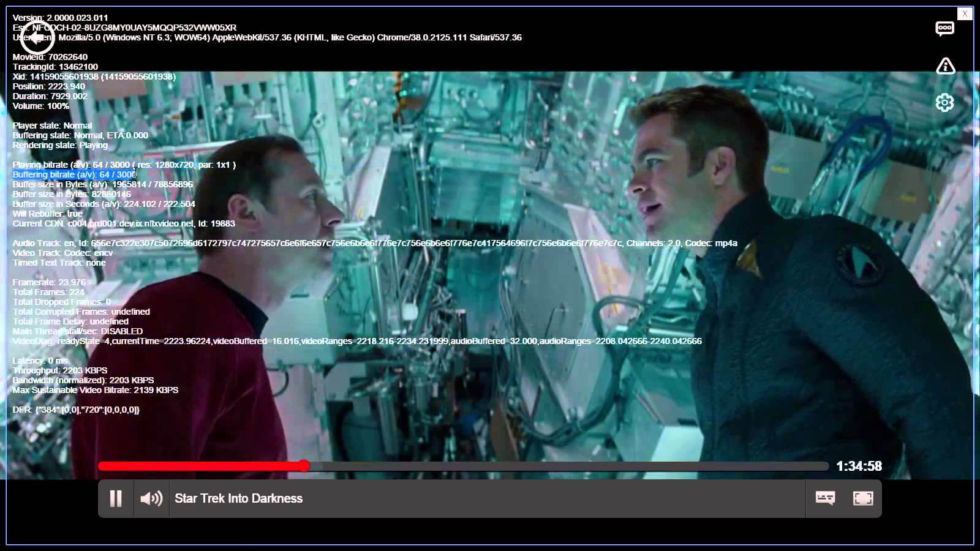Click the Video Track: Codec line
980x551 pixels.
coord(63,253)
